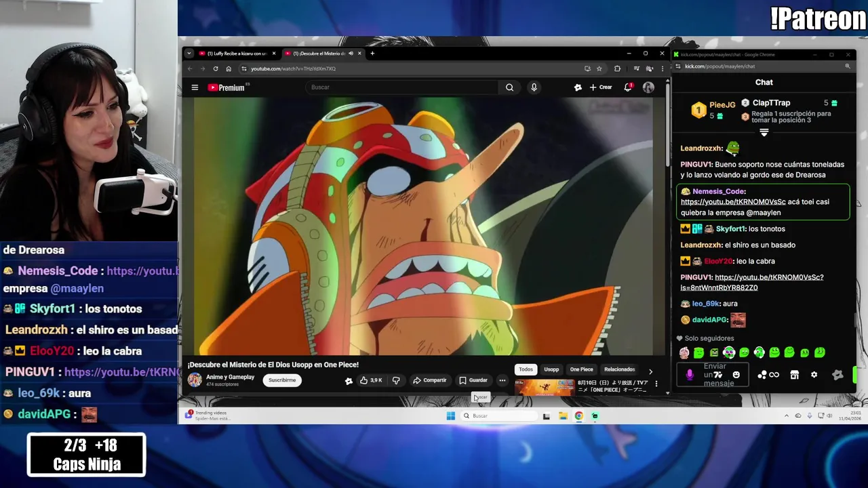
Task: Show next filter chips with right chevron
Action: pyautogui.click(x=650, y=371)
